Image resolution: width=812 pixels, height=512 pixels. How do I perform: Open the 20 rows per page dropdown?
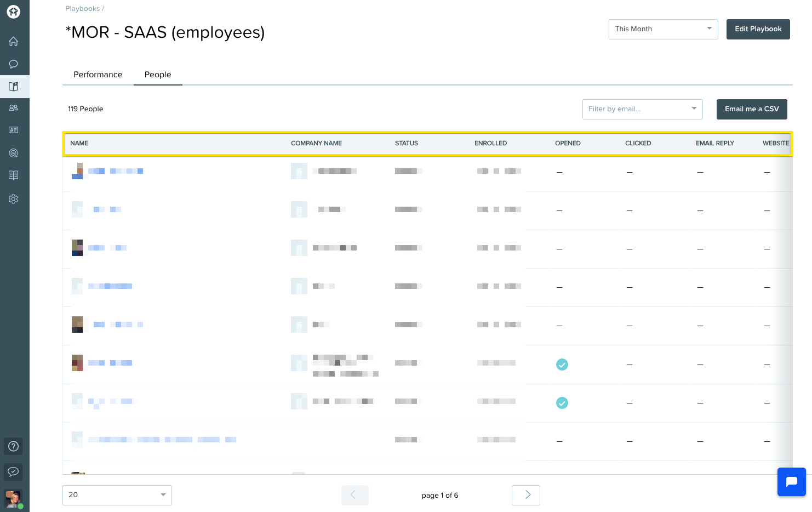(x=117, y=495)
